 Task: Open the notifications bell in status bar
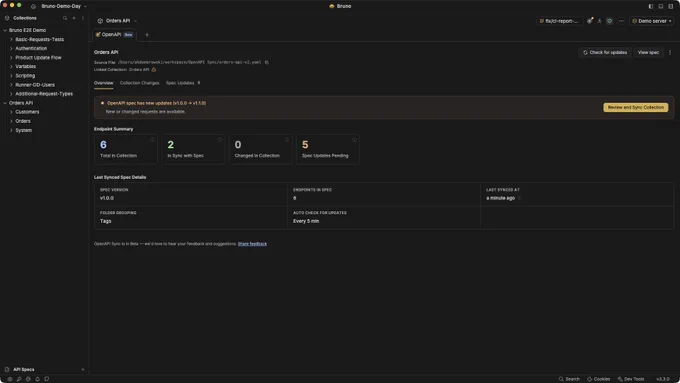tap(37, 379)
